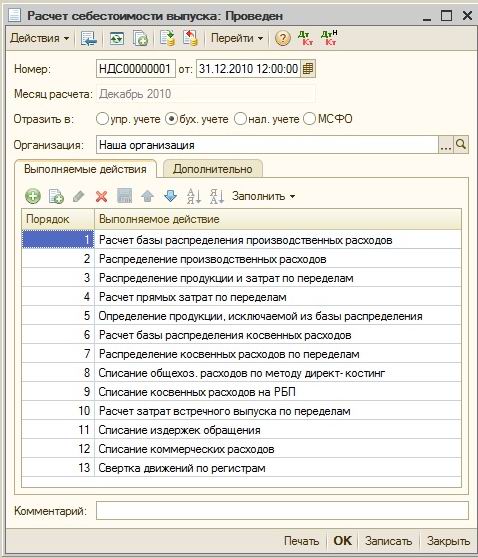Click the green add row icon
Viewport: 478px width, 558px height.
pos(33,196)
